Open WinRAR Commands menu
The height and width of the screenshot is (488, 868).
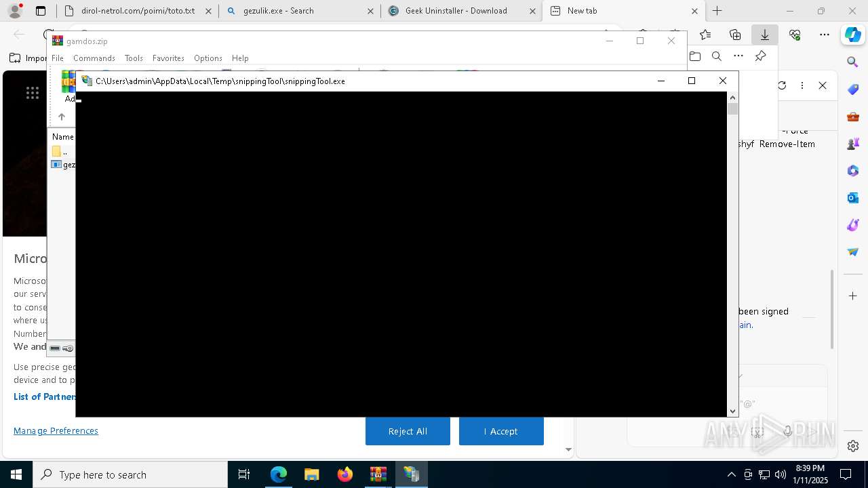94,58
